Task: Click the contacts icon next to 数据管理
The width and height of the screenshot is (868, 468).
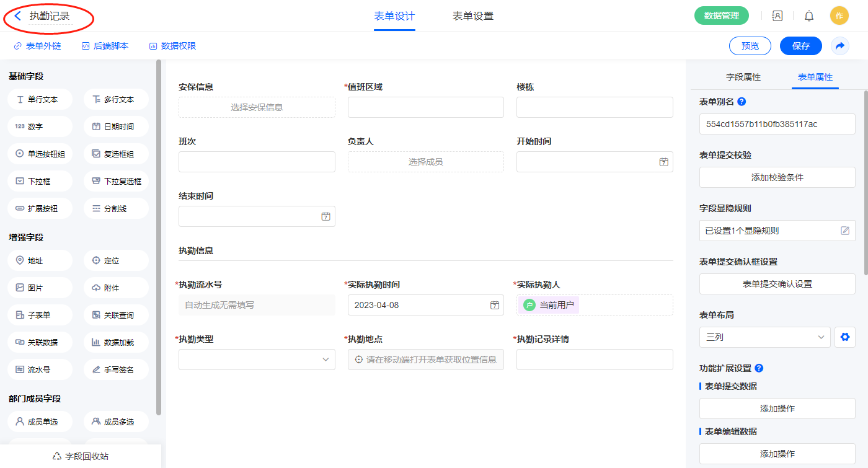Action: [x=777, y=16]
